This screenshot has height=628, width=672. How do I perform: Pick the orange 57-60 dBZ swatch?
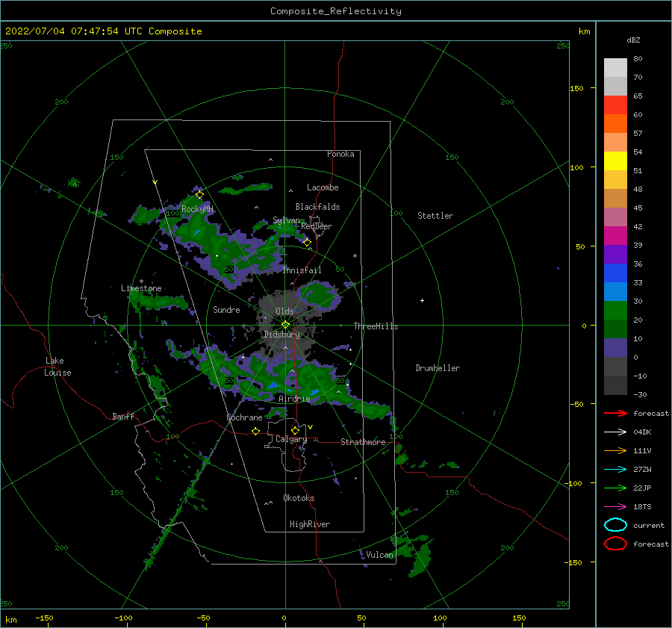[x=615, y=123]
